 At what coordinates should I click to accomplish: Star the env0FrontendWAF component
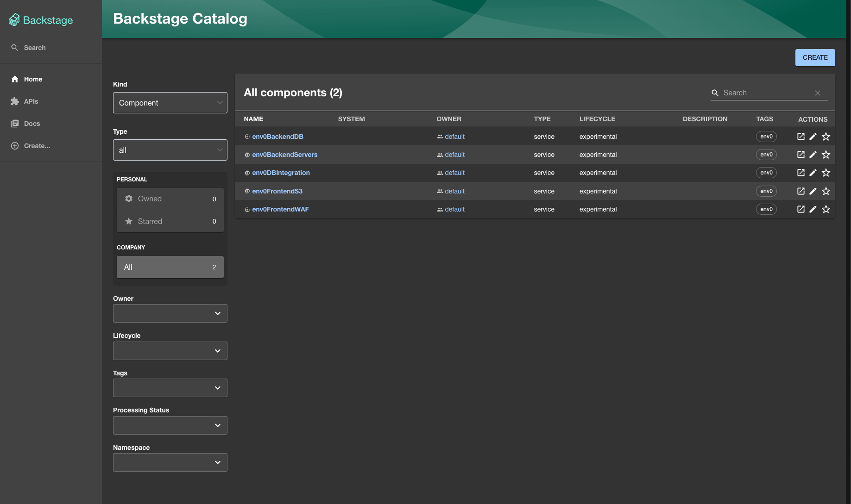(826, 209)
